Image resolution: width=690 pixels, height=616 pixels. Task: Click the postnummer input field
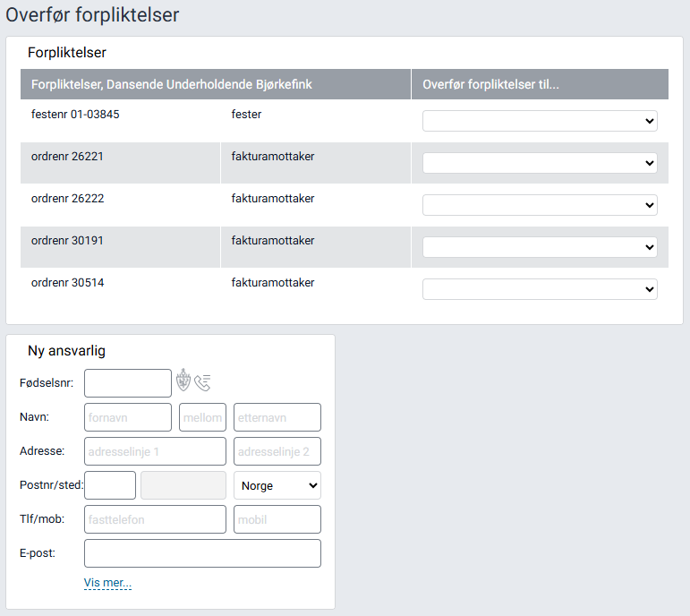[109, 485]
